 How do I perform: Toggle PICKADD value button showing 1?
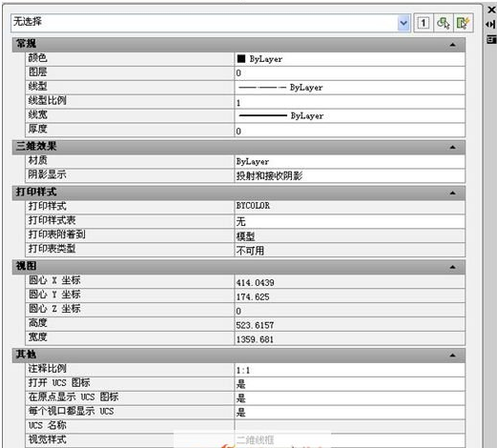[424, 23]
